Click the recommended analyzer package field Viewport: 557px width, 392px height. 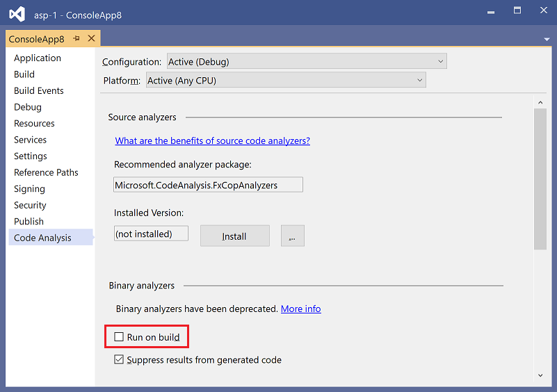coord(208,185)
